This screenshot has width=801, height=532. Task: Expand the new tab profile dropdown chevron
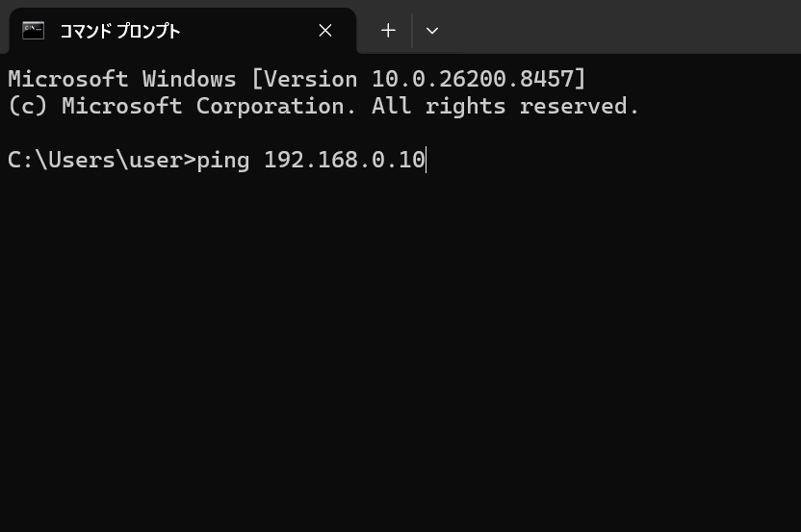click(x=432, y=31)
